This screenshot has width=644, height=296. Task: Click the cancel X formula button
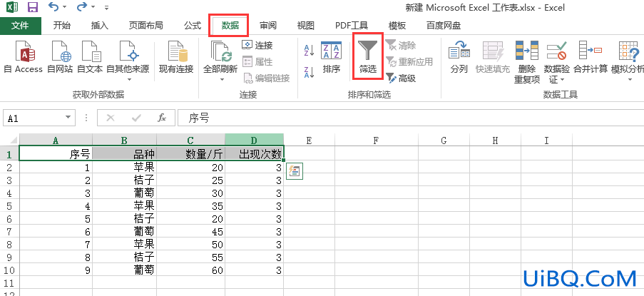[110, 118]
